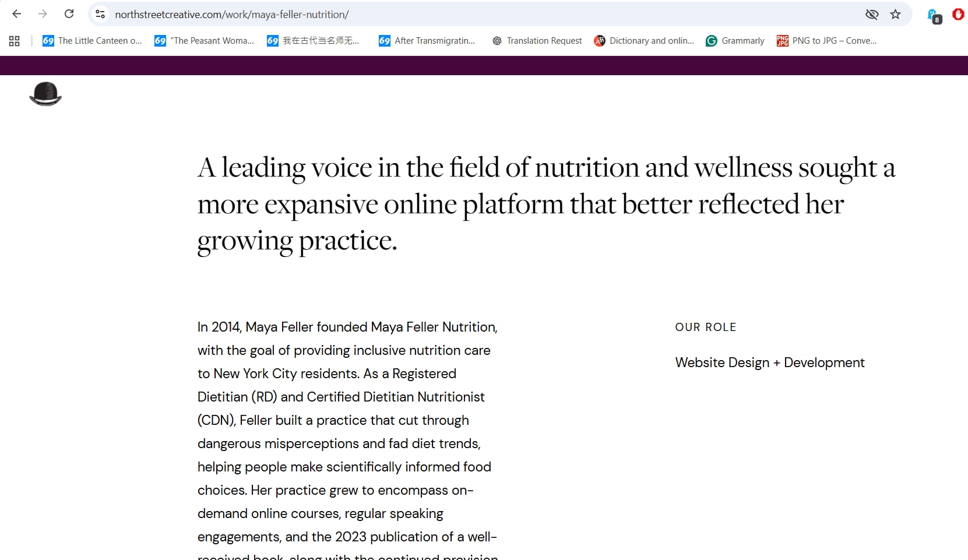968x560 pixels.
Task: Open 'Dictionary and onlin...' bookmark
Action: coord(644,41)
